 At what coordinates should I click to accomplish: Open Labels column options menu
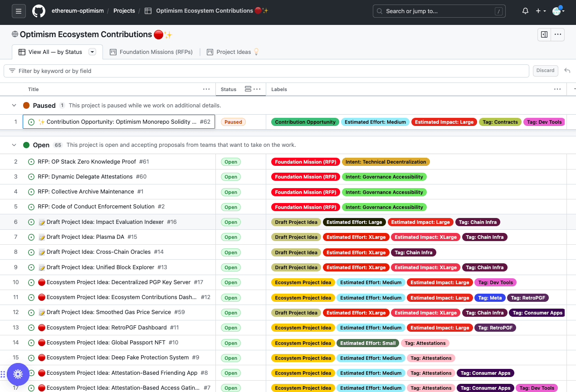pos(557,89)
